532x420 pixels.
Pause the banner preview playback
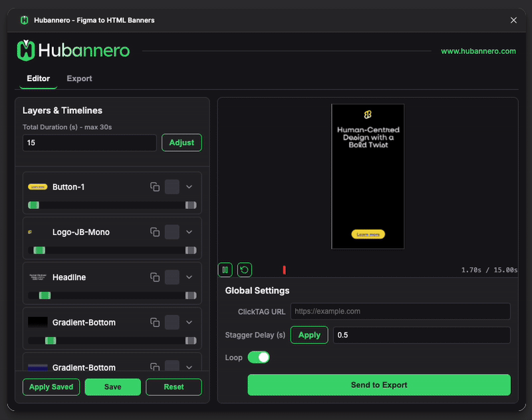point(225,270)
